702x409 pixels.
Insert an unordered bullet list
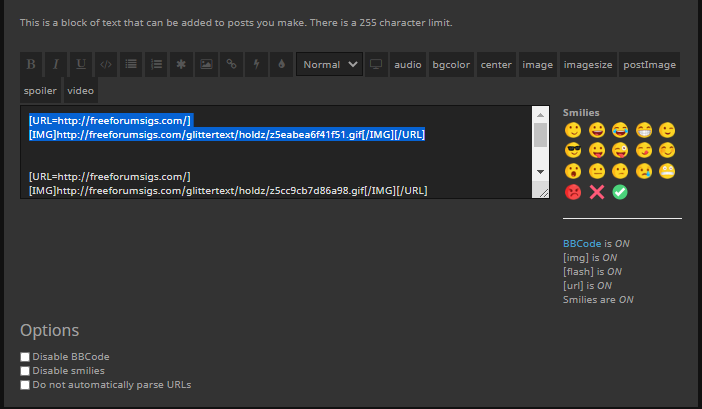131,64
